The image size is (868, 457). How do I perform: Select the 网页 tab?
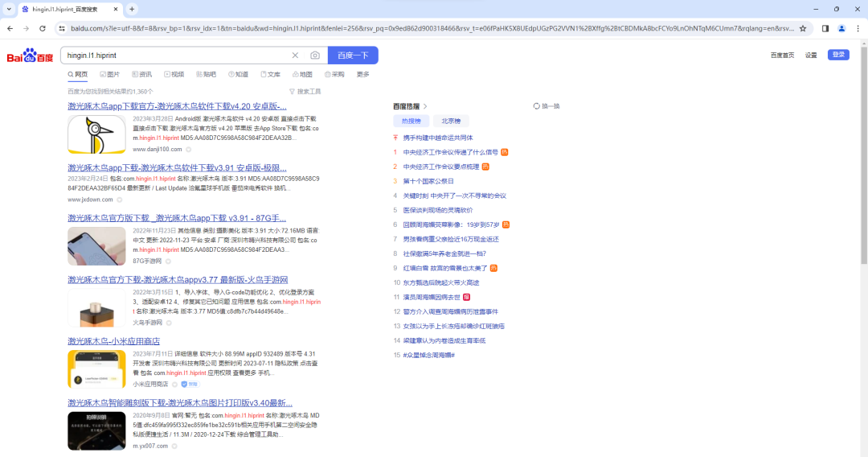77,74
